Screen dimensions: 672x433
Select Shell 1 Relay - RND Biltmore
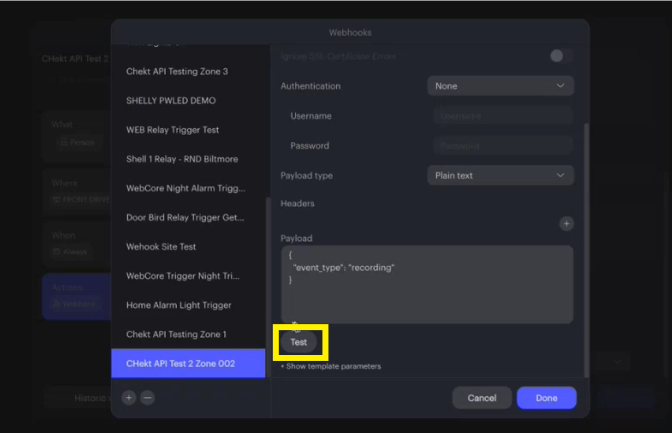tap(182, 159)
